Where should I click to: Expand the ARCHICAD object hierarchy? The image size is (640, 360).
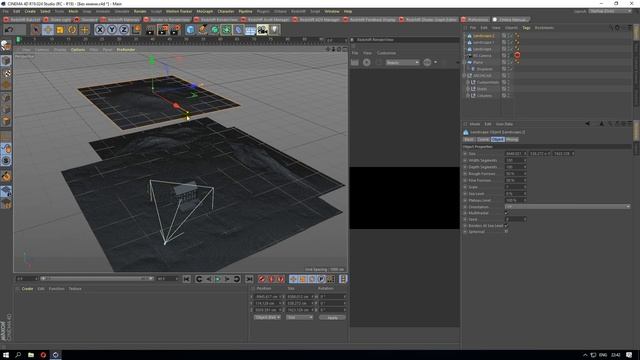tap(464, 76)
